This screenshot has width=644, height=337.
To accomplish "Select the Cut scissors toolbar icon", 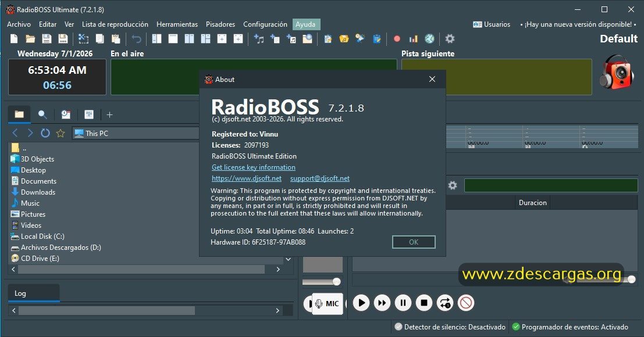I will click(83, 39).
